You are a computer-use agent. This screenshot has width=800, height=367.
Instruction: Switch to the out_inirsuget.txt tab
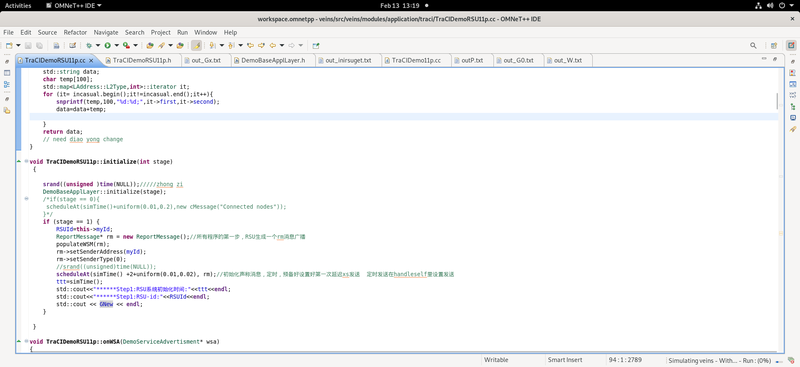(x=348, y=60)
